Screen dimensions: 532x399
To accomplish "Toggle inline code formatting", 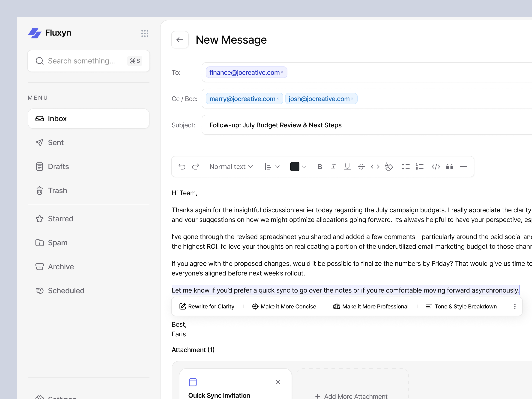I will (375, 167).
